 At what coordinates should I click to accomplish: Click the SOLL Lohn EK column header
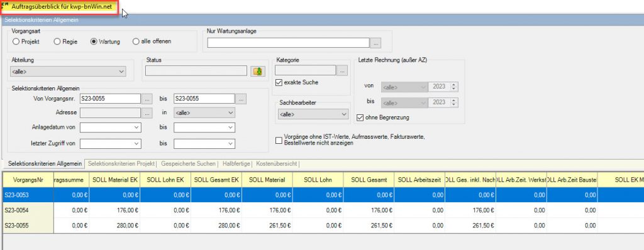tap(165, 180)
